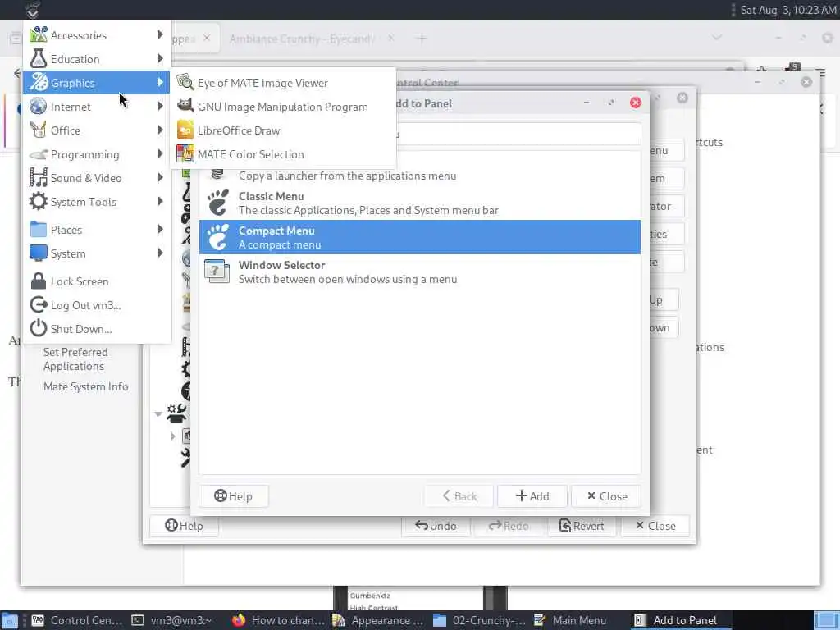Expand the System Tools submenu arrow

click(160, 202)
